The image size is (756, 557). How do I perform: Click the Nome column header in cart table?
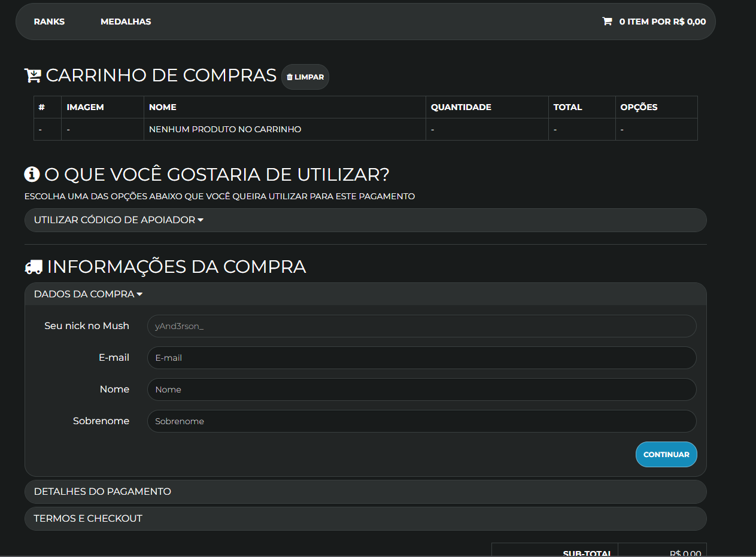pyautogui.click(x=285, y=107)
